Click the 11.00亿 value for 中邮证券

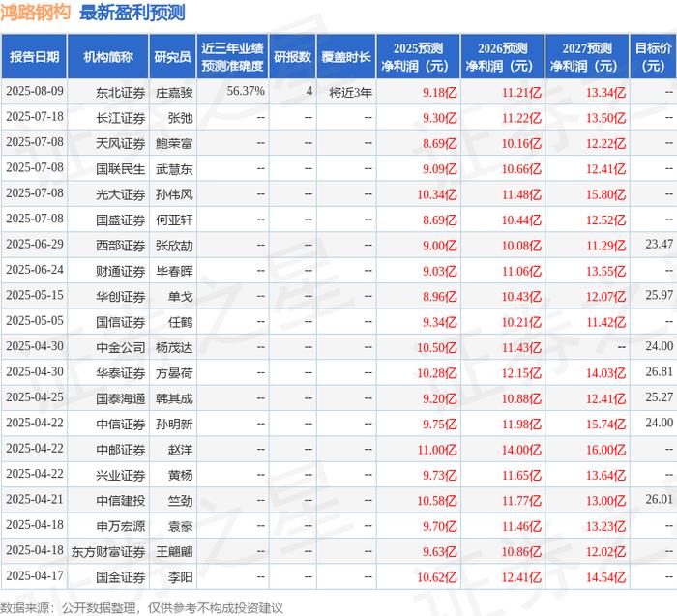point(436,450)
